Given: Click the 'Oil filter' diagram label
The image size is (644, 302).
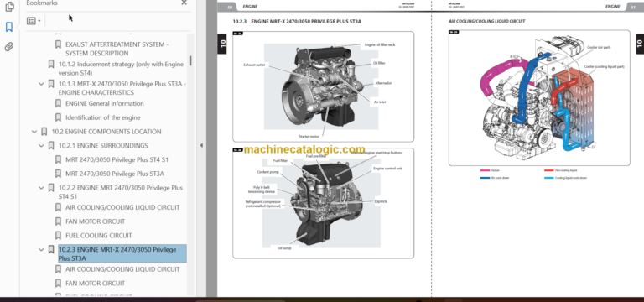Looking at the screenshot, I should click(x=379, y=63).
